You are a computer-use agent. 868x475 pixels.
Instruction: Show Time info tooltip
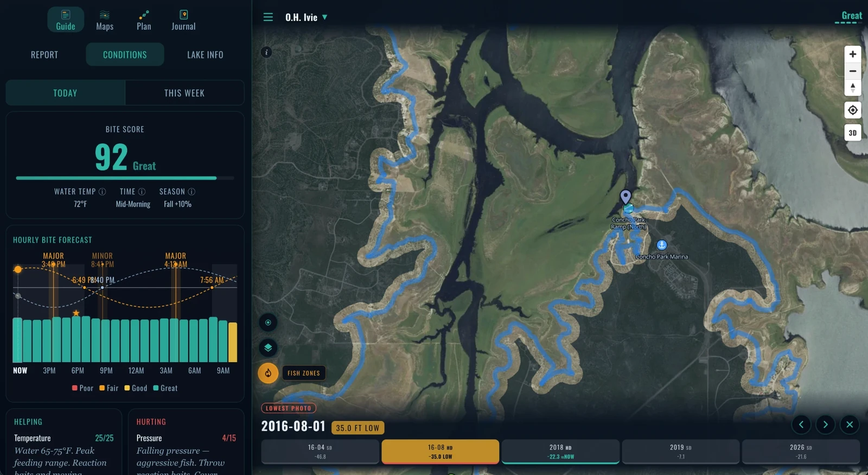[x=142, y=192]
